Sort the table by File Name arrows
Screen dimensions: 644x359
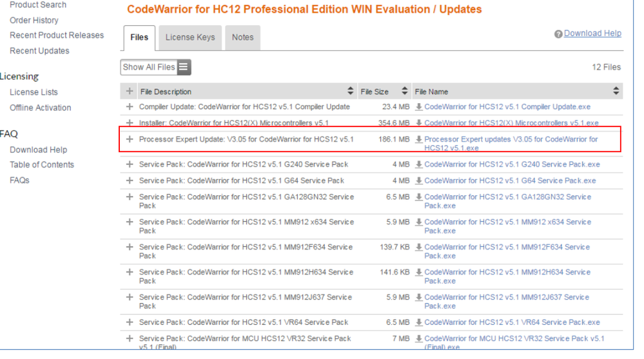point(616,92)
